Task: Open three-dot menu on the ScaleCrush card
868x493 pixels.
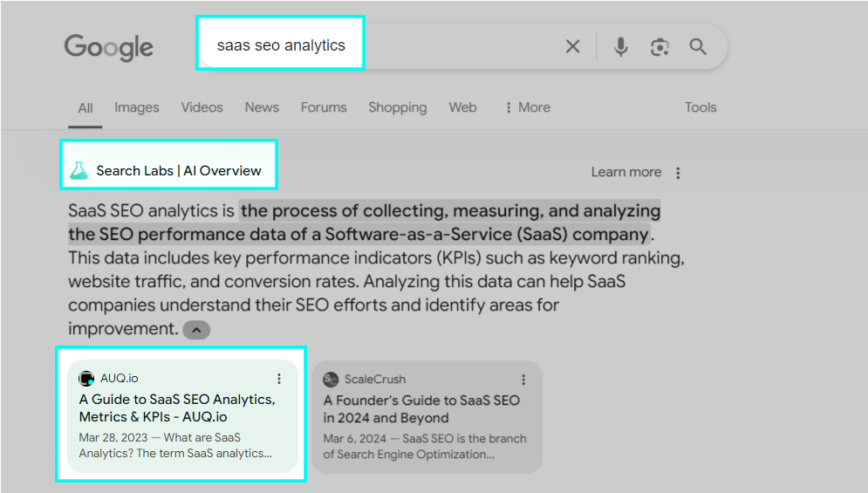Action: coord(523,380)
